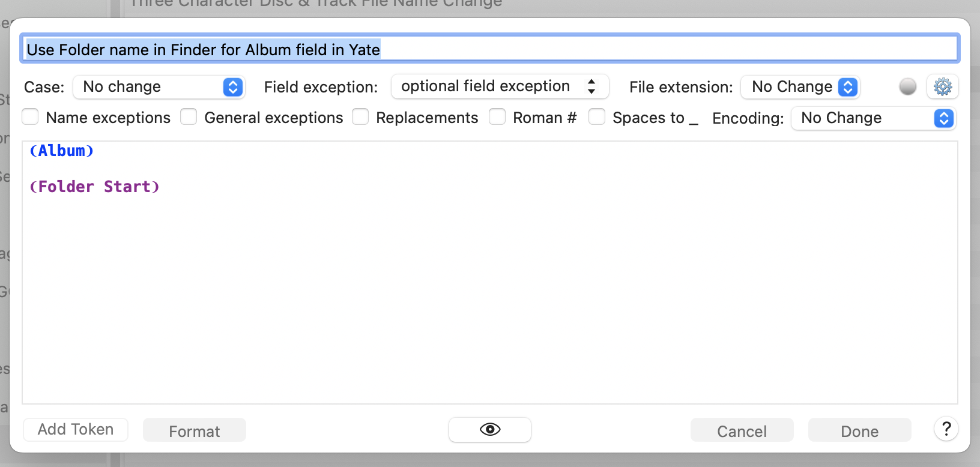Open the Case dropdown
This screenshot has width=980, height=467.
[159, 87]
